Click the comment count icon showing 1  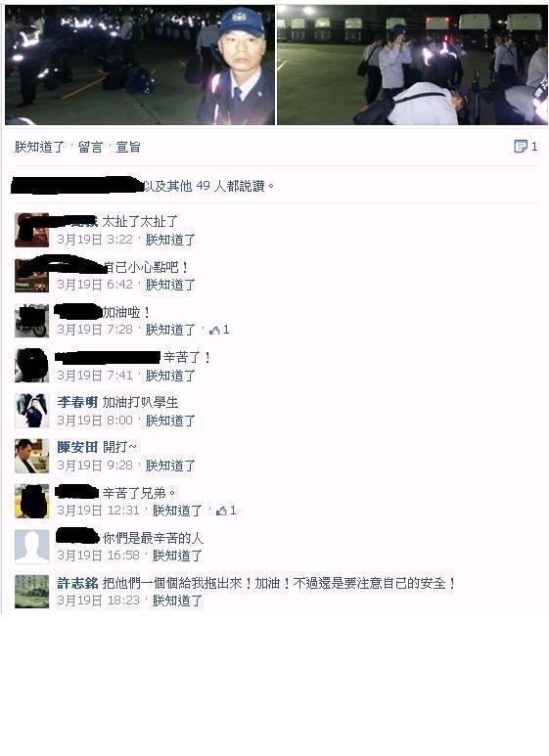[520, 146]
